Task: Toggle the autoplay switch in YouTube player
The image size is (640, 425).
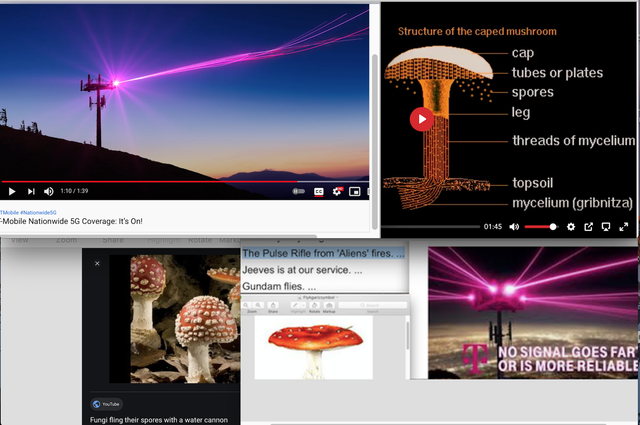Action: [x=299, y=191]
